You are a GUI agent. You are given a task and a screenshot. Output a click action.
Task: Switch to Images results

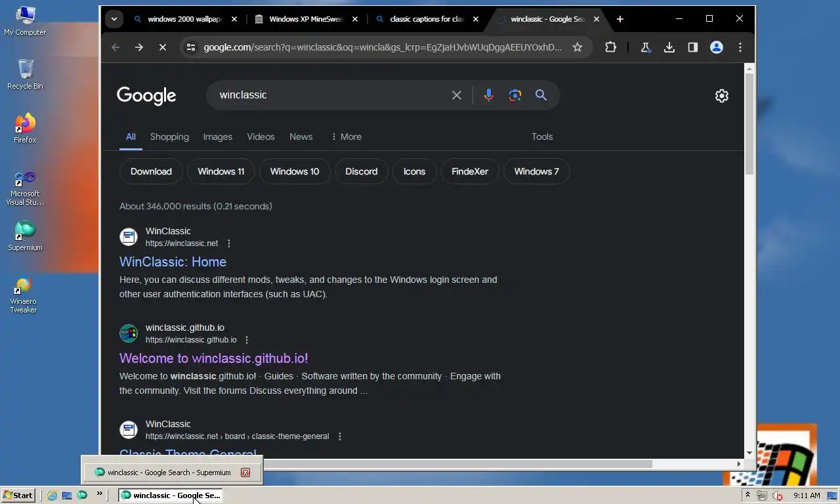coord(218,136)
